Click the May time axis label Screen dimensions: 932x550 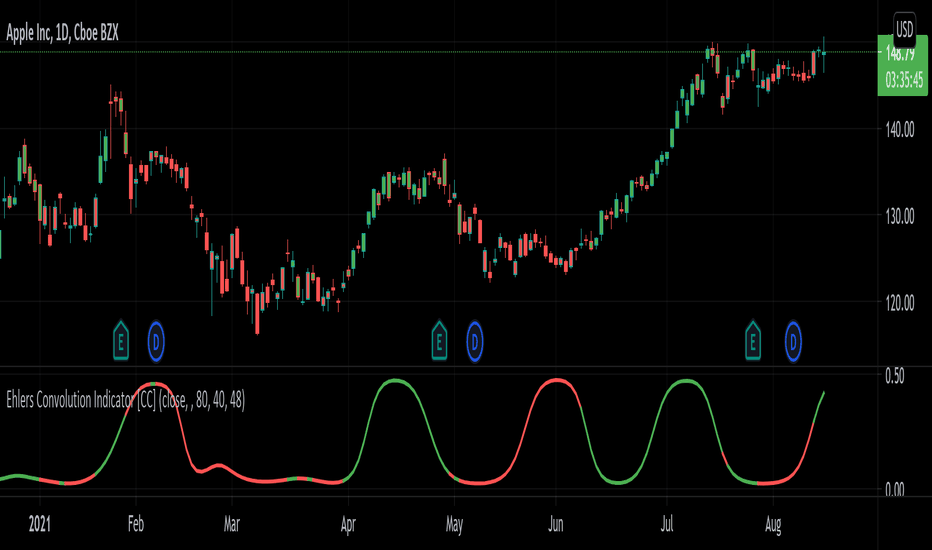(x=454, y=524)
